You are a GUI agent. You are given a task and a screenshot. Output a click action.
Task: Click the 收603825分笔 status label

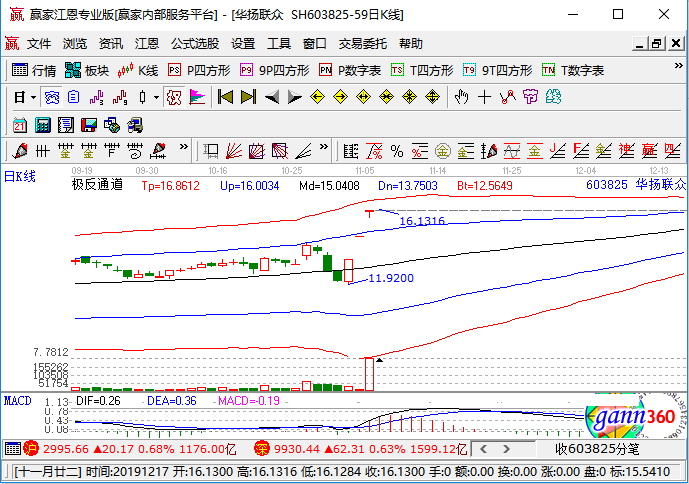[x=597, y=449]
